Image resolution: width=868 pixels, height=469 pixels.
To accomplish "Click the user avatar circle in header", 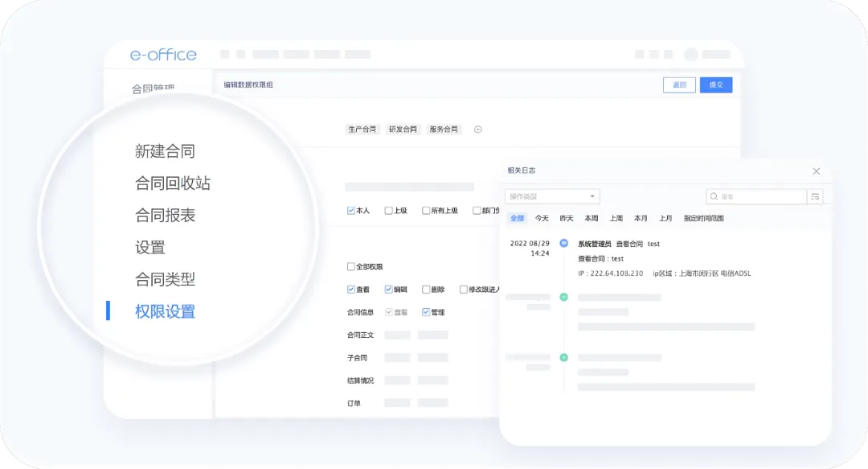I will [x=690, y=54].
